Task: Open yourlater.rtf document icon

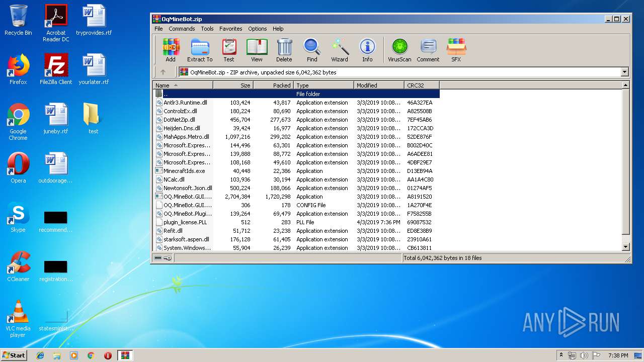Action: (x=94, y=69)
